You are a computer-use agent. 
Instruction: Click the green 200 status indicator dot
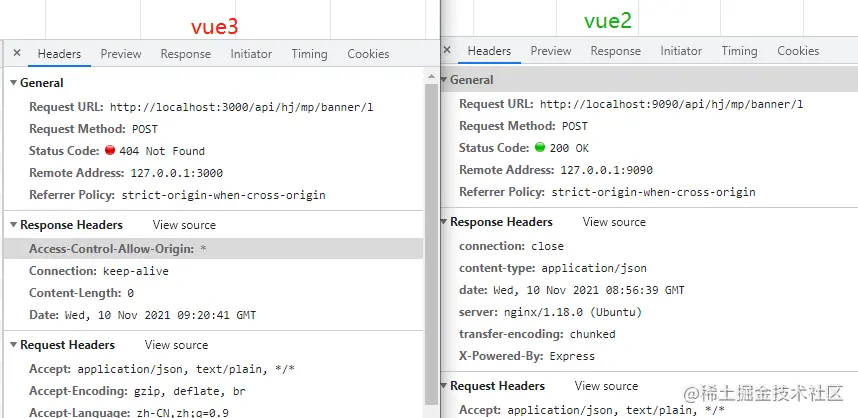click(x=540, y=147)
